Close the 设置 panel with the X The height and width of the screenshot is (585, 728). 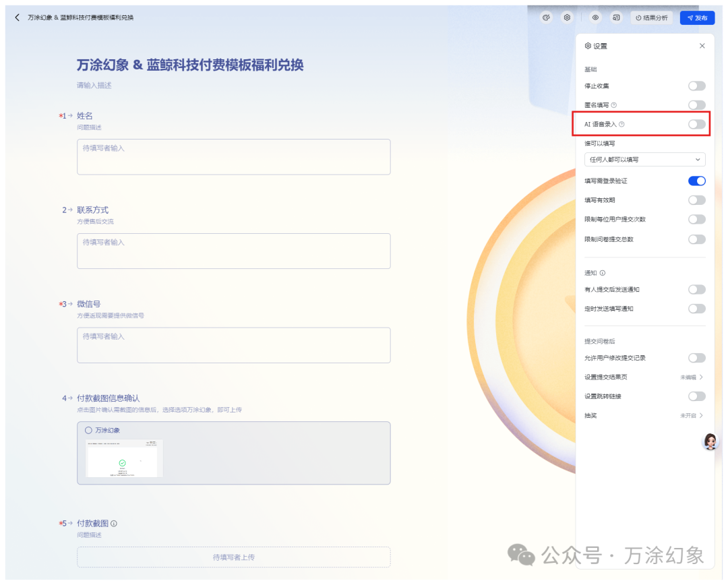pos(702,46)
